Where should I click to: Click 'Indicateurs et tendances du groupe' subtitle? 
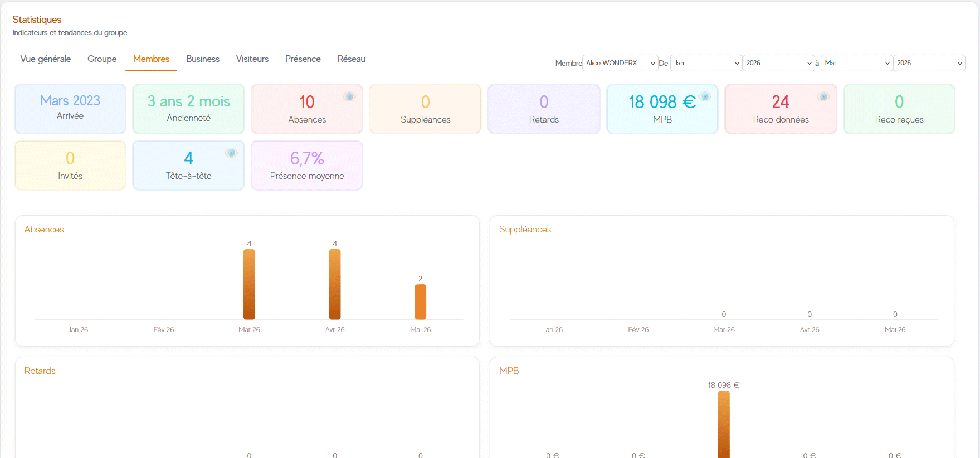(70, 33)
